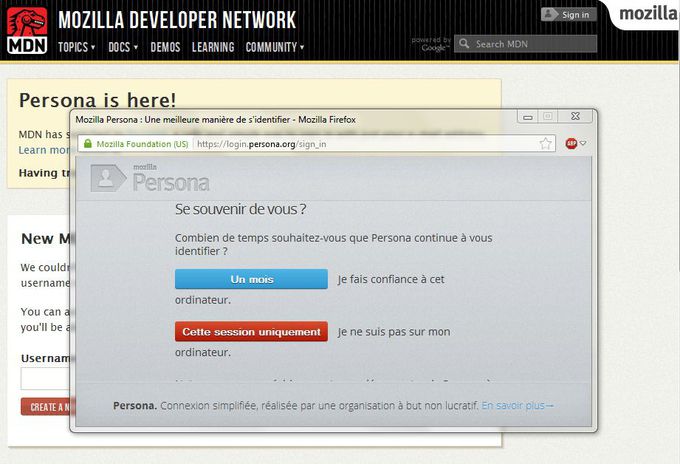Click the CREATE A NEW button behind the popup
The image size is (680, 464).
48,407
